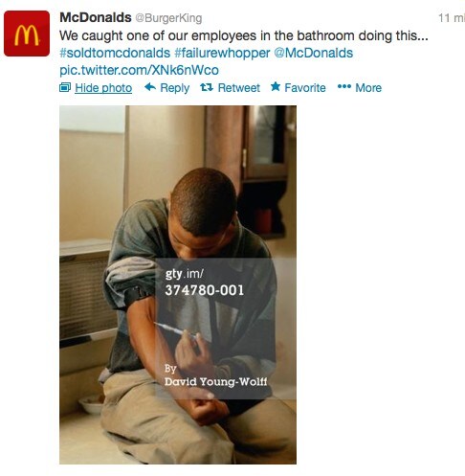Open the #failurewhopper hashtag
Viewport: 465px width, 476px height.
pyautogui.click(x=222, y=54)
